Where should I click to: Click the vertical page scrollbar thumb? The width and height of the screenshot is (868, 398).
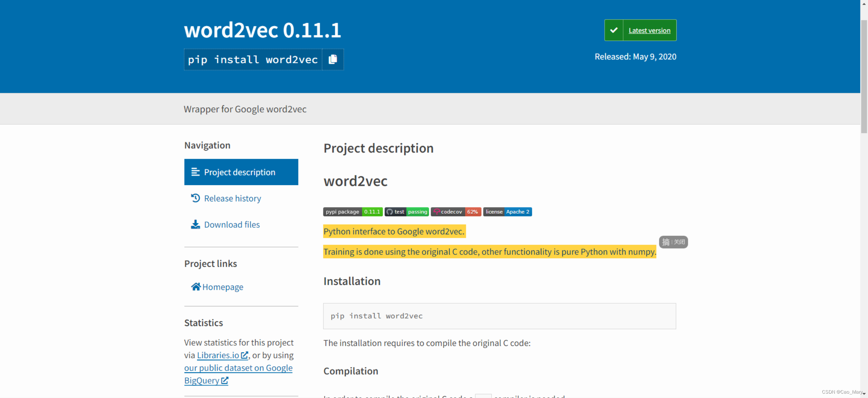click(864, 76)
